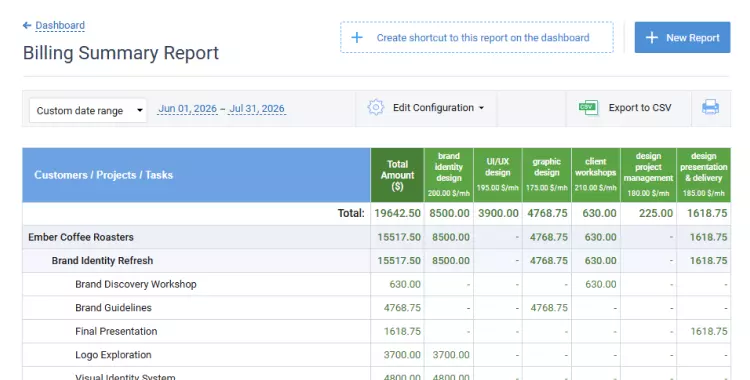Click the back arrow next to Dashboard
This screenshot has width=750, height=380.
(27, 25)
